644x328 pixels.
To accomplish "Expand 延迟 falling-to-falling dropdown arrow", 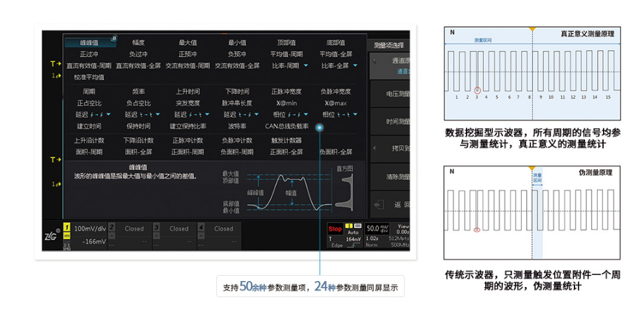I will tap(158, 114).
